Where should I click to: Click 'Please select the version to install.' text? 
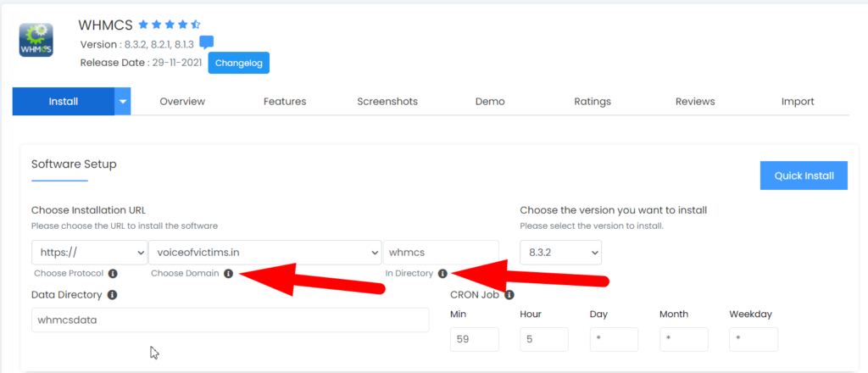pos(592,226)
